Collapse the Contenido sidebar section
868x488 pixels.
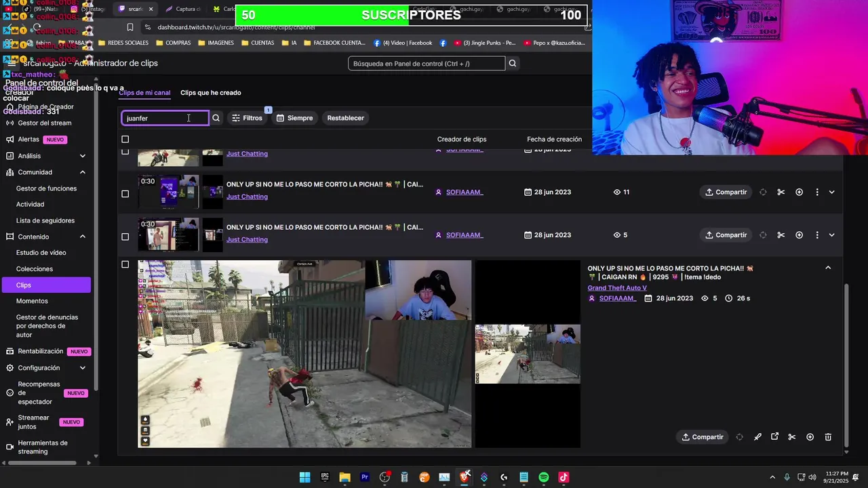click(x=83, y=237)
